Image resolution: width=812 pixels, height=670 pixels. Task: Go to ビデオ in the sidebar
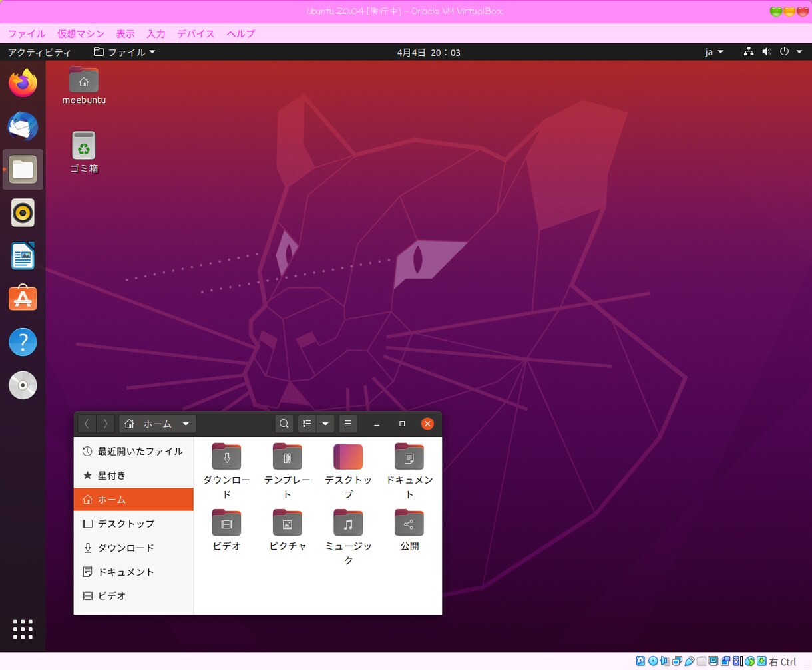(134, 595)
